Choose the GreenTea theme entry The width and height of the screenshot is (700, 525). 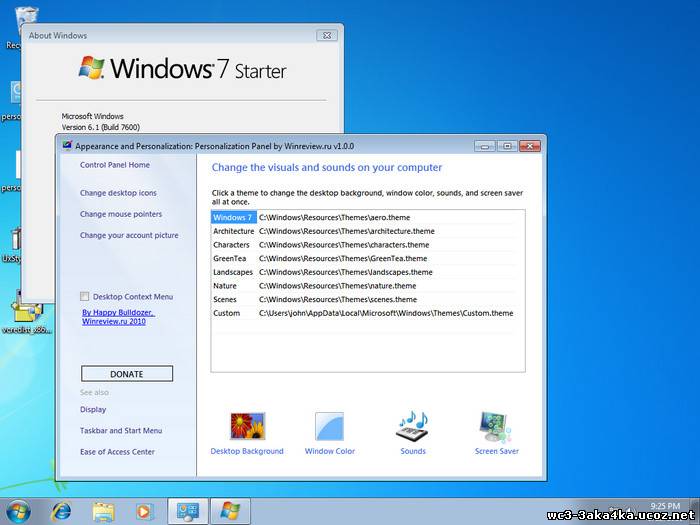229,258
